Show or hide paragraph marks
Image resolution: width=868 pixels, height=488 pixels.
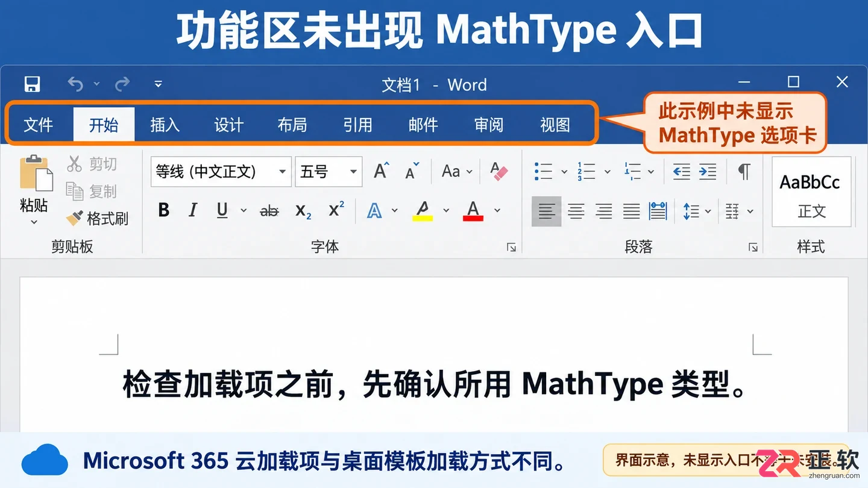(x=745, y=172)
